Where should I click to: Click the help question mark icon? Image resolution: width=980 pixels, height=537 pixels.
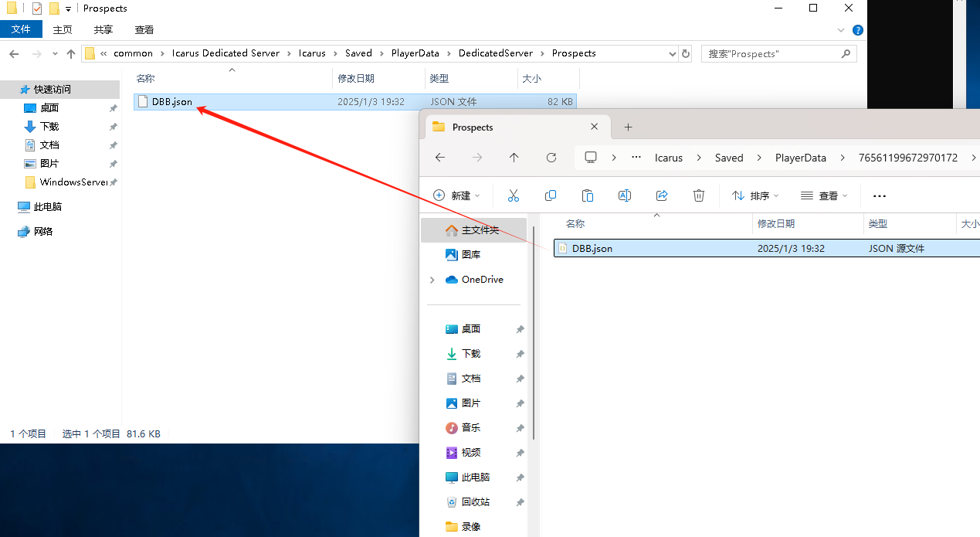(x=857, y=30)
